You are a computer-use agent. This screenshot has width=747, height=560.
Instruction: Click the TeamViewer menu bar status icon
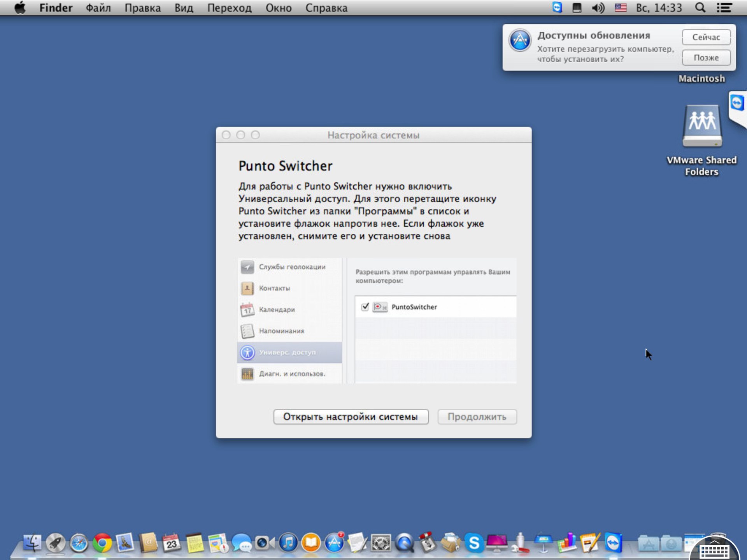[557, 8]
